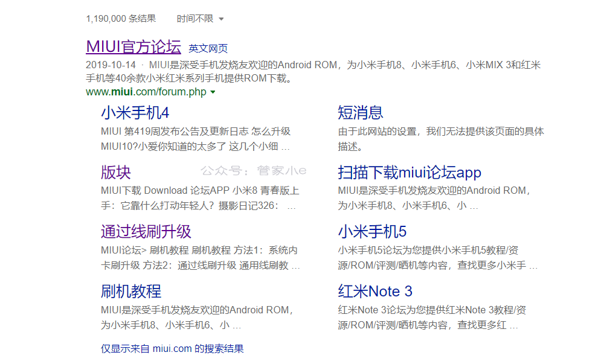The height and width of the screenshot is (364, 601).
Task: Click description 由于此网站的设置
Action: tap(441, 139)
